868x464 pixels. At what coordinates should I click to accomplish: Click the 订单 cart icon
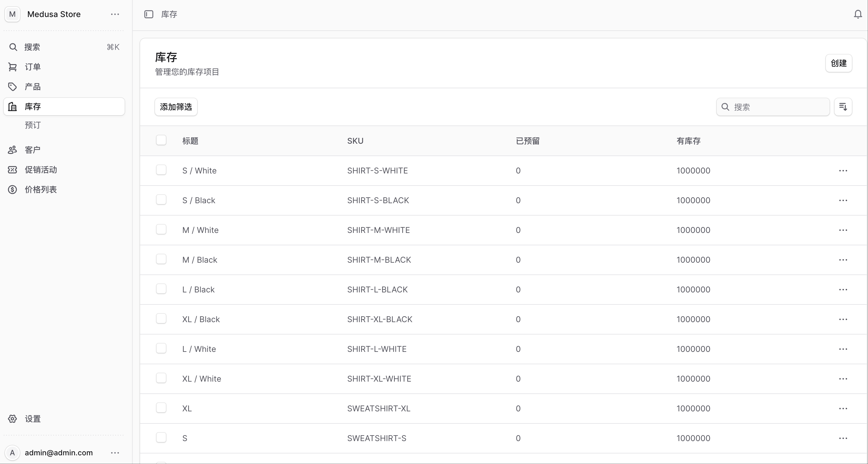12,67
